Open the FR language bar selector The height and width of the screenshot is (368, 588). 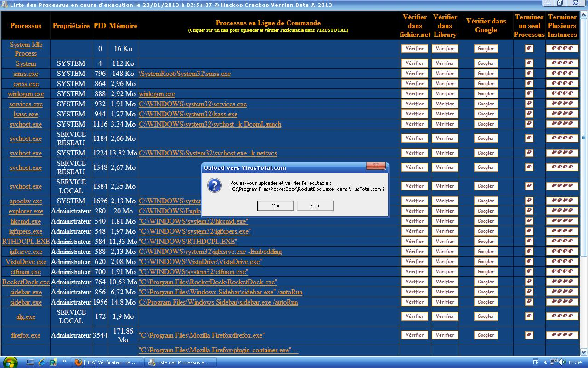(536, 362)
